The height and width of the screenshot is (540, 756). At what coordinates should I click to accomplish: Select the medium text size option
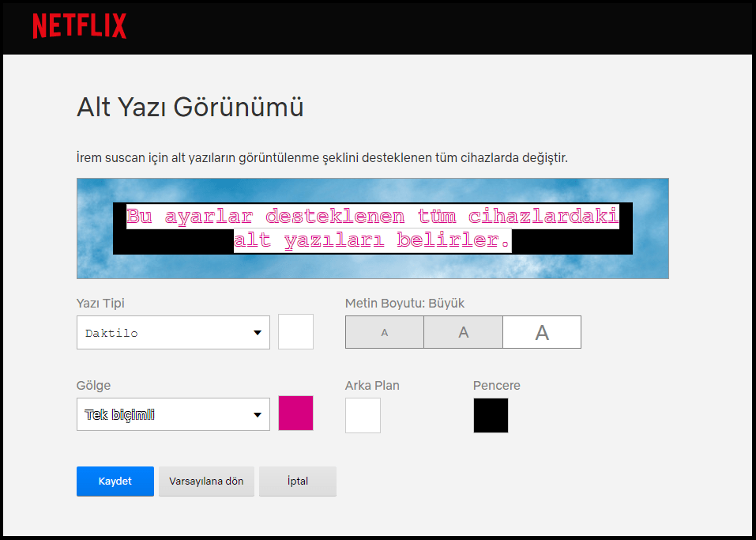coord(463,331)
